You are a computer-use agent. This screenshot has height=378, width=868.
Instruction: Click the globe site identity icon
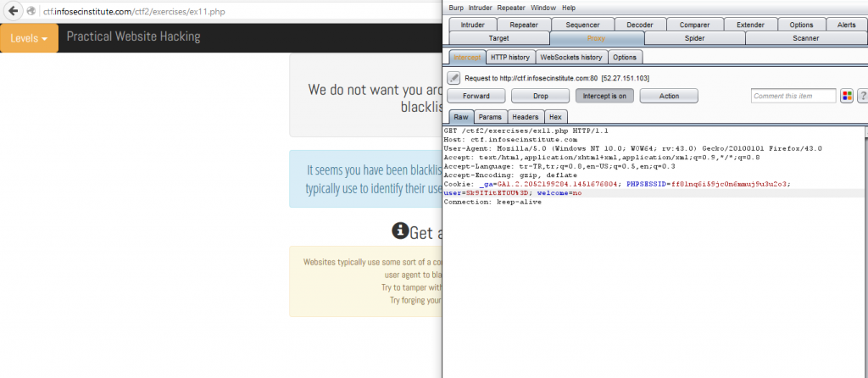pyautogui.click(x=31, y=13)
